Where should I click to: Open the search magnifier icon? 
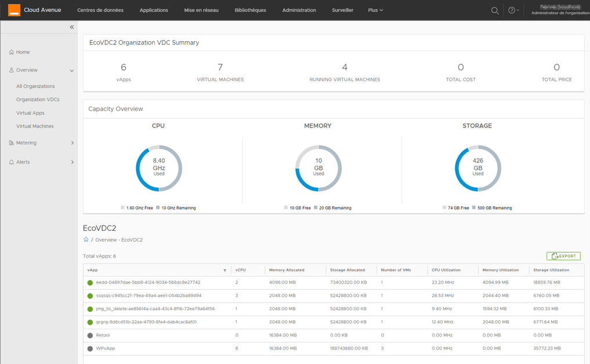(495, 10)
